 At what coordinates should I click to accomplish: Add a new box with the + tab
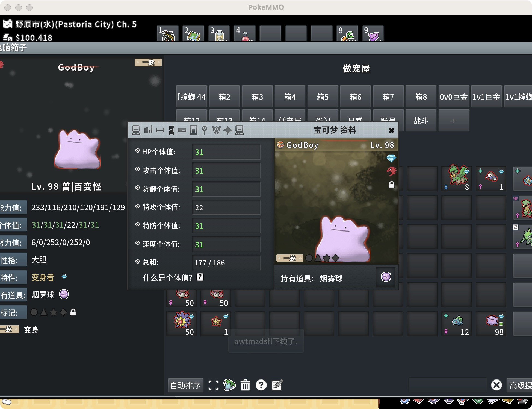pyautogui.click(x=454, y=121)
